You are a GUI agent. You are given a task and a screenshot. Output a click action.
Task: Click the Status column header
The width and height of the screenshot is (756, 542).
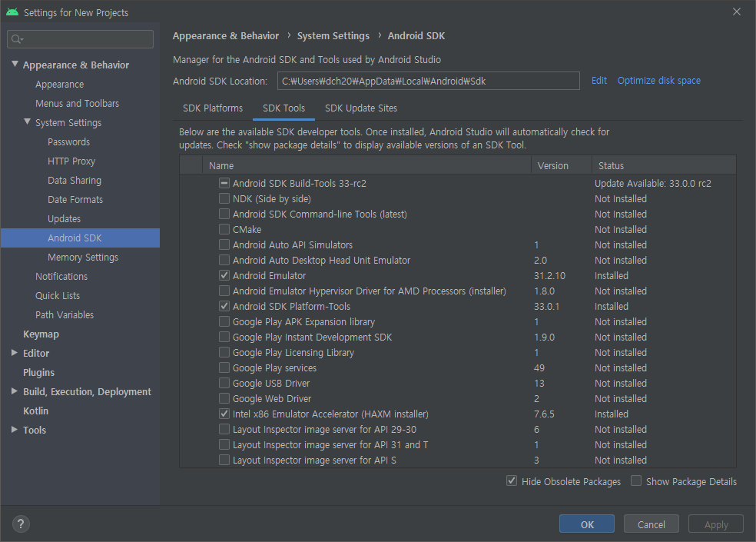664,165
